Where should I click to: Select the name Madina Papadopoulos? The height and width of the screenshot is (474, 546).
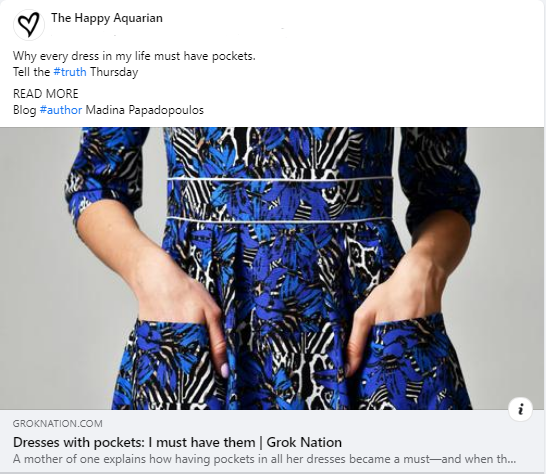(145, 110)
